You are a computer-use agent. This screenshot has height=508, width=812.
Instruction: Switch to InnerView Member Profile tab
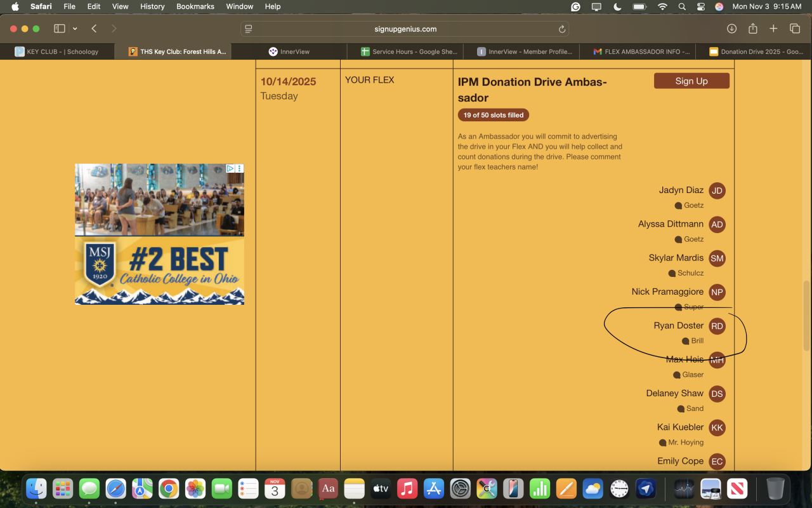[x=521, y=51]
